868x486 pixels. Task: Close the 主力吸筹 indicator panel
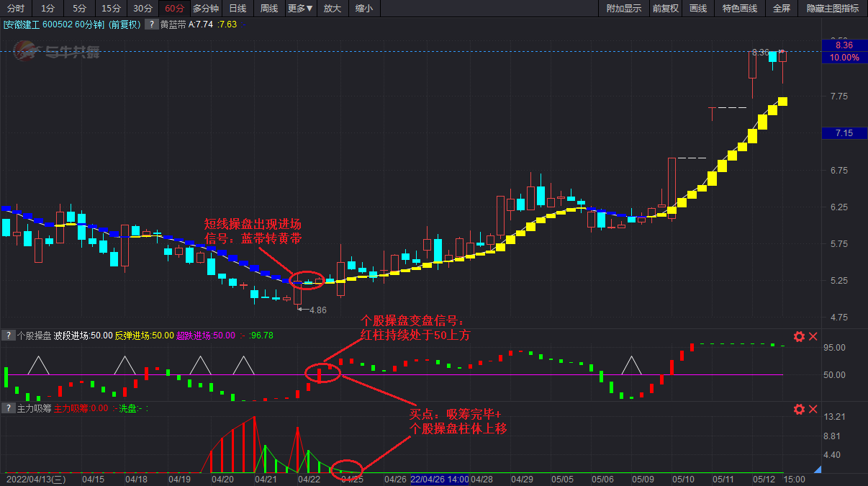813,409
